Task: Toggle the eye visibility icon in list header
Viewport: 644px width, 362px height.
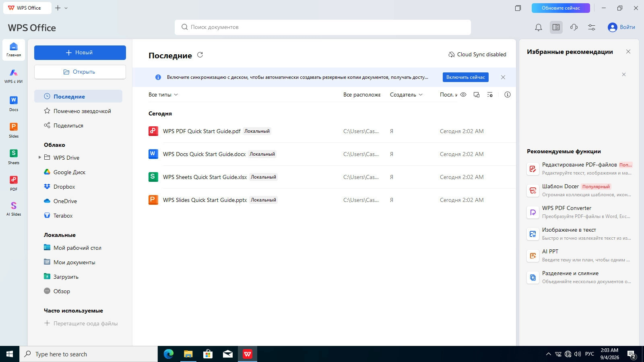Action: pos(463,95)
